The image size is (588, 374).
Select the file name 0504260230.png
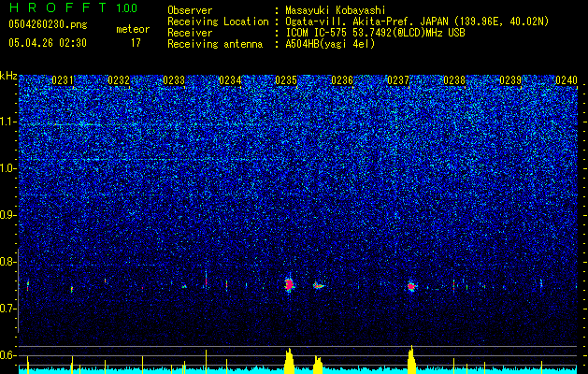coord(48,24)
